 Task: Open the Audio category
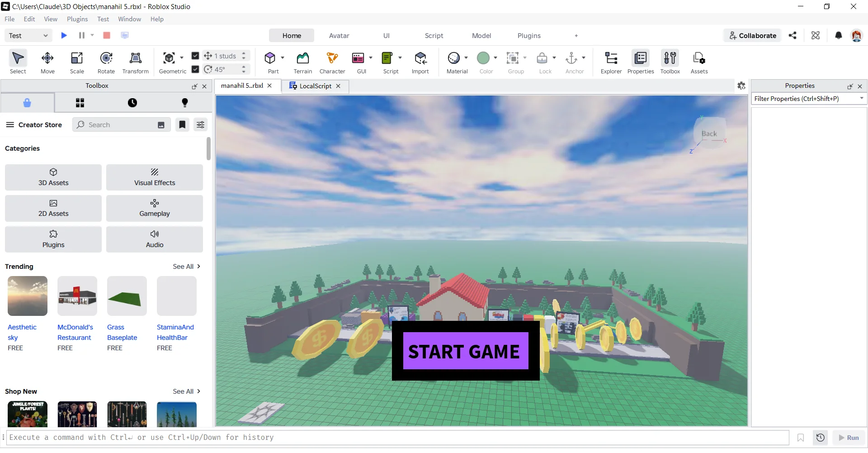point(155,239)
